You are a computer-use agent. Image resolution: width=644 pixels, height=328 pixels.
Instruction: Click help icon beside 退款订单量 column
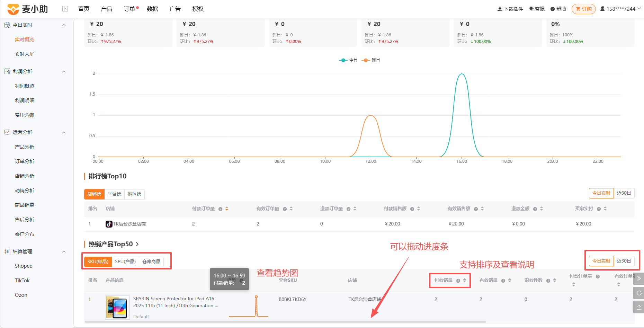348,209
